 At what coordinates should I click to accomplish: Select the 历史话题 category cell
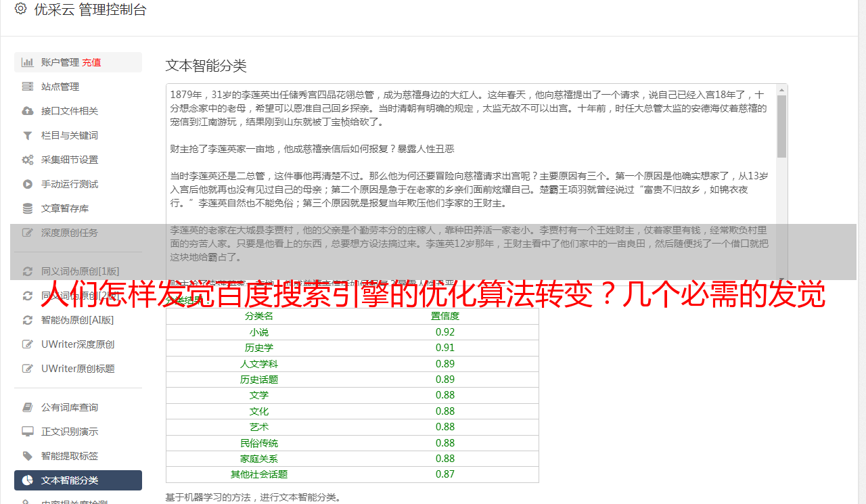(x=259, y=380)
